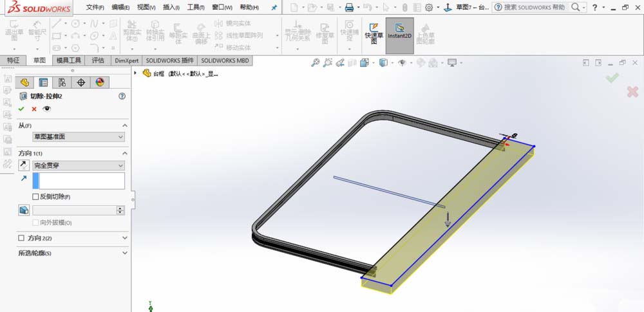This screenshot has width=644, height=312.
Task: Switch to the 评估 tab
Action: pyautogui.click(x=98, y=60)
